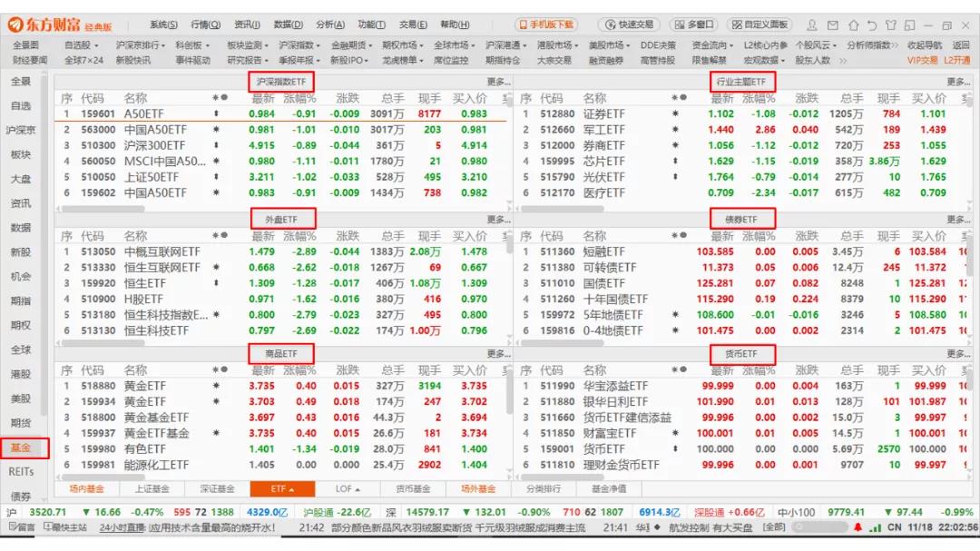Click the window layout icon beside the shirt icon
Image resolution: width=980 pixels, height=551 pixels.
pos(909,25)
